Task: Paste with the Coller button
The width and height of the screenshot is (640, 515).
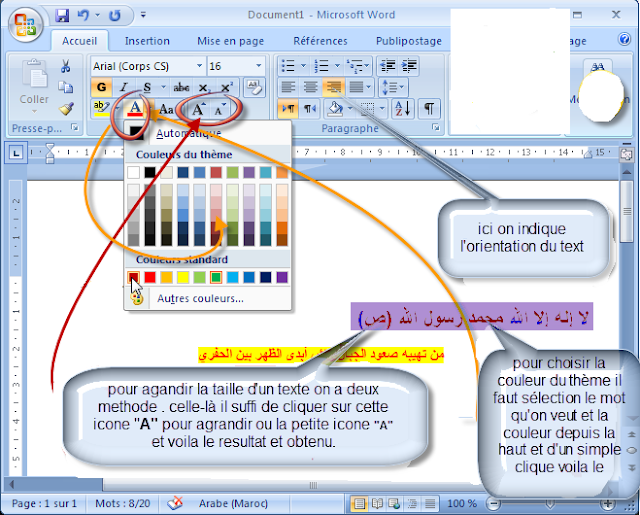Action: click(34, 87)
